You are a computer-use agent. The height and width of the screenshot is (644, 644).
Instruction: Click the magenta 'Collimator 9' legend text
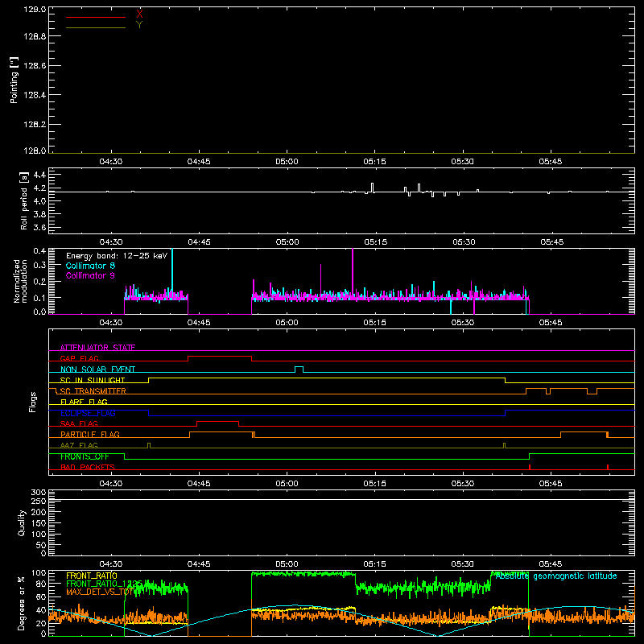(90, 275)
